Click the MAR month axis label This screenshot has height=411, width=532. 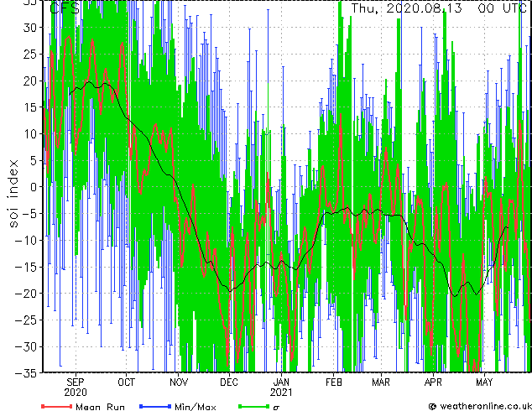381,382
